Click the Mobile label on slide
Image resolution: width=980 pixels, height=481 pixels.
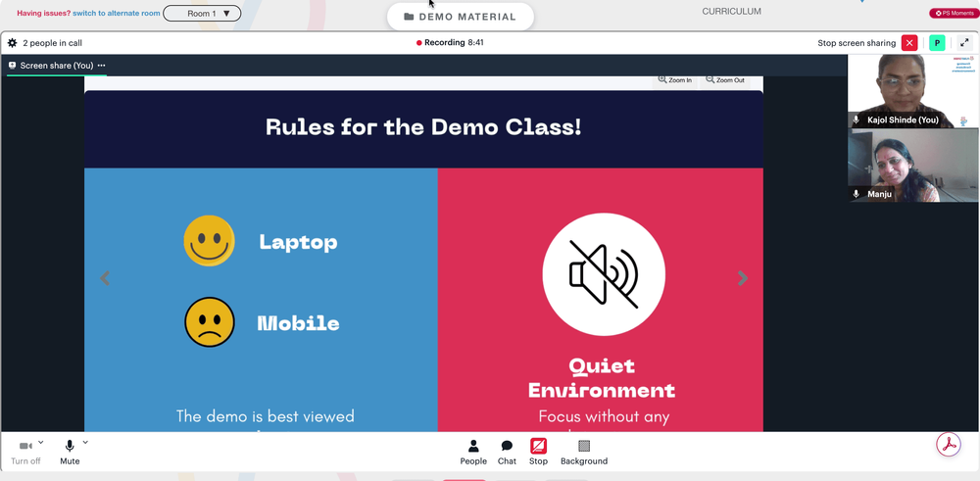point(299,323)
